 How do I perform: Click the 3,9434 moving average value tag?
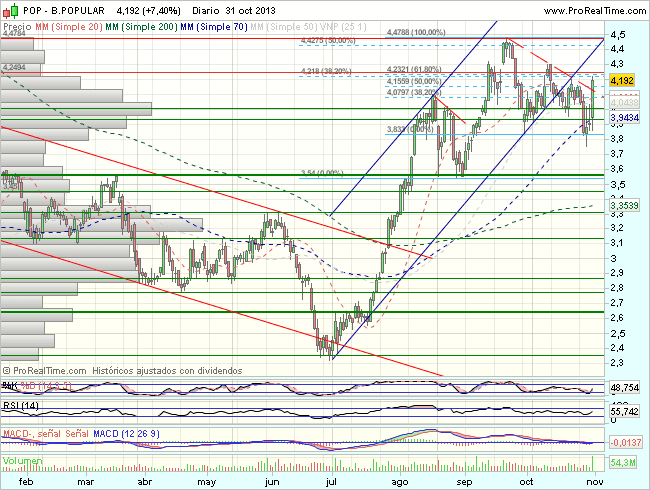pos(625,118)
